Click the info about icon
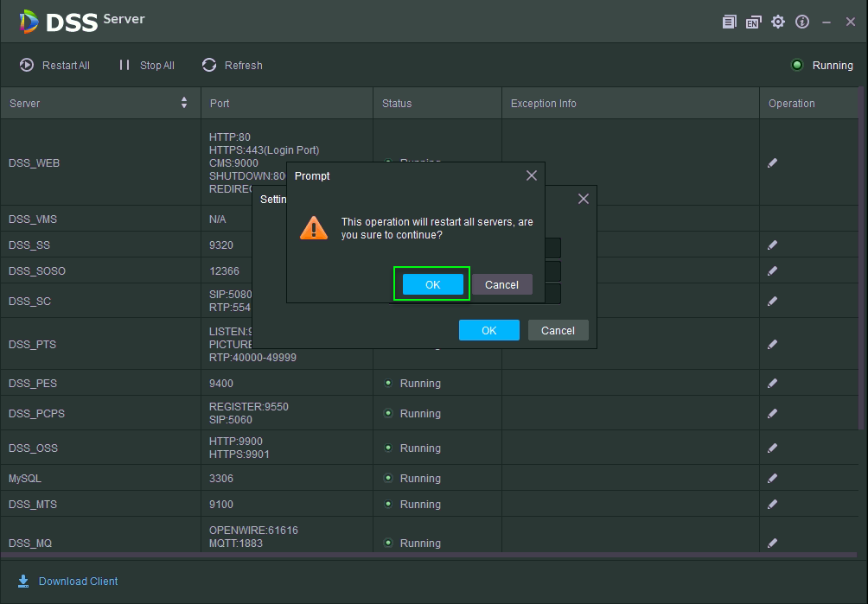 [802, 22]
